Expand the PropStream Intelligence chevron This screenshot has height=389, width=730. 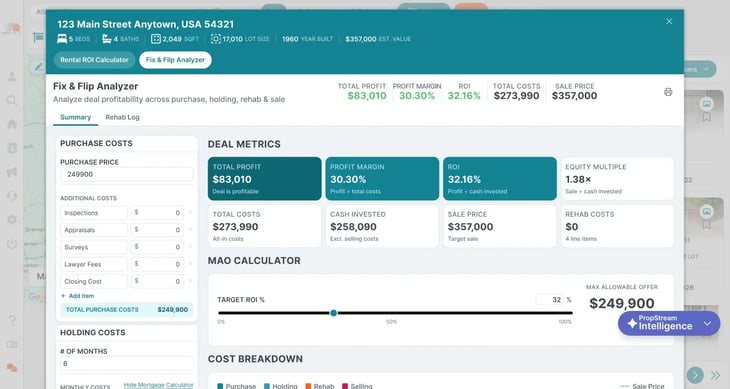point(707,323)
